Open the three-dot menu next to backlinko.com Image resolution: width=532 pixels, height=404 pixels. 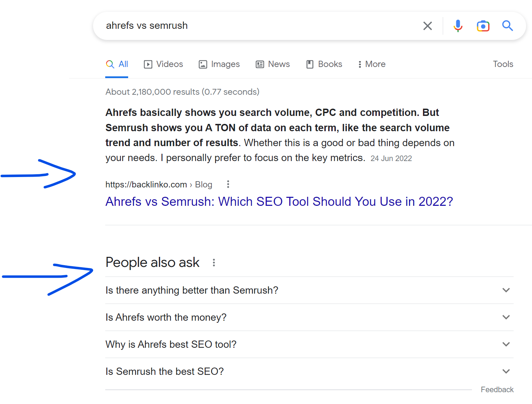point(228,184)
